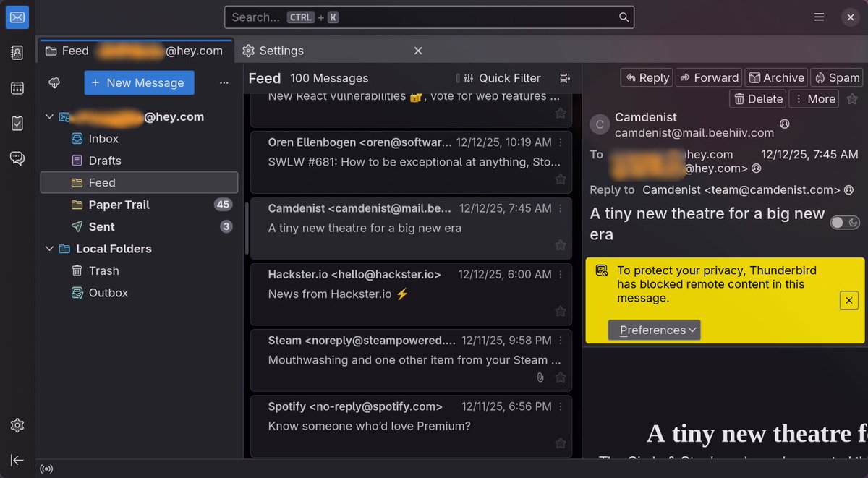Open more options for Oren Ellenbogen message
This screenshot has height=478, width=868.
click(x=561, y=142)
